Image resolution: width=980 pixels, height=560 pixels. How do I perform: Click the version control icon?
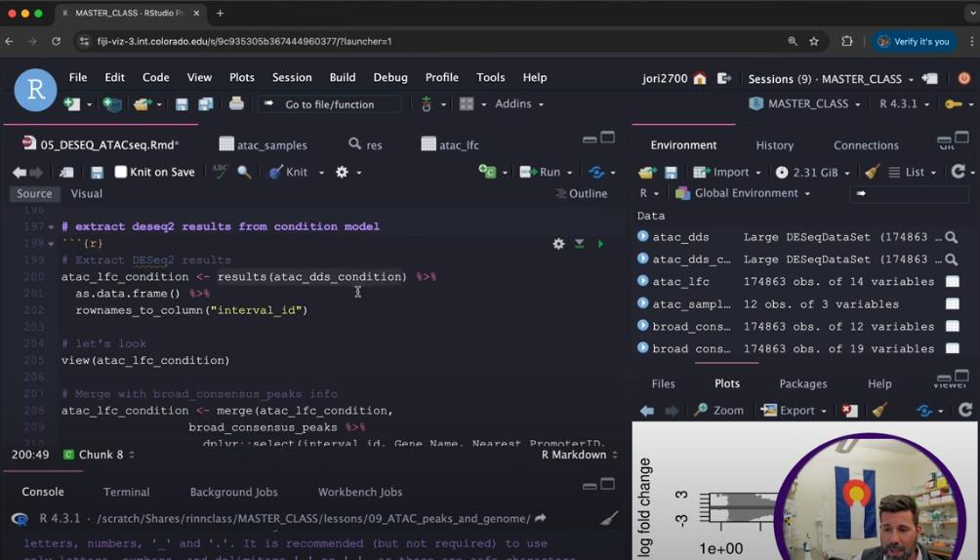coord(427,103)
